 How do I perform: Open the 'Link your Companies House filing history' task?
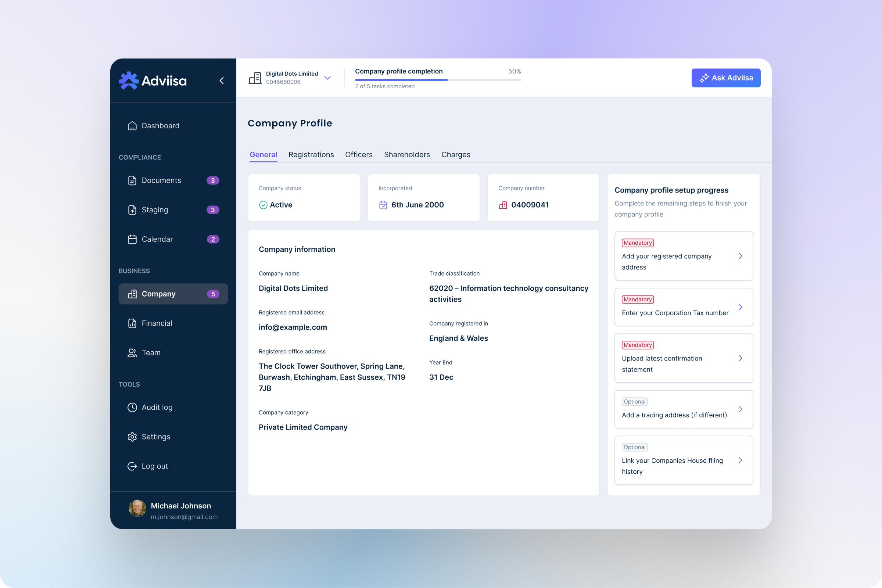pyautogui.click(x=740, y=460)
